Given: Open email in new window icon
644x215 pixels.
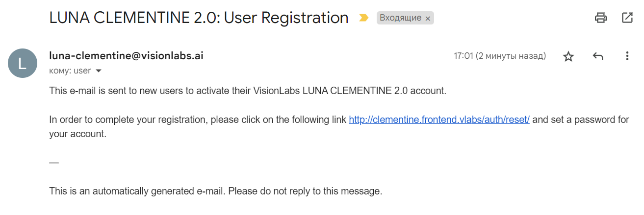Looking at the screenshot, I should pos(627,18).
